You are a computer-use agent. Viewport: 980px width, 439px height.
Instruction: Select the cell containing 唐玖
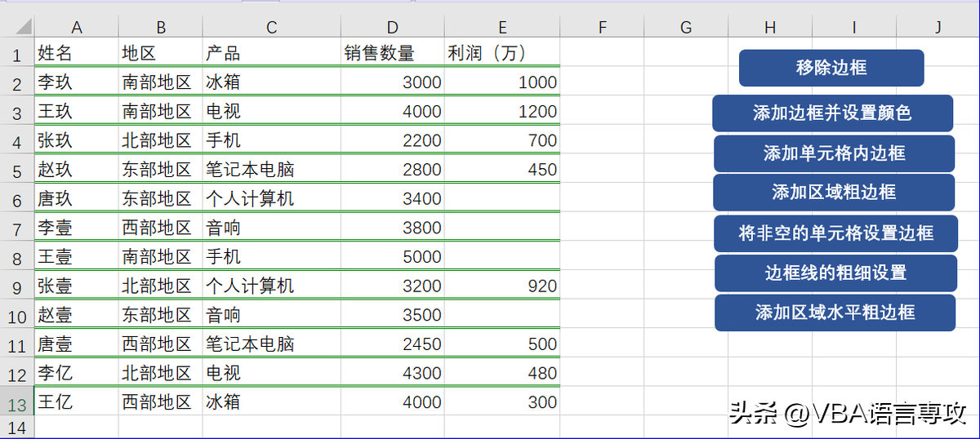[x=76, y=198]
